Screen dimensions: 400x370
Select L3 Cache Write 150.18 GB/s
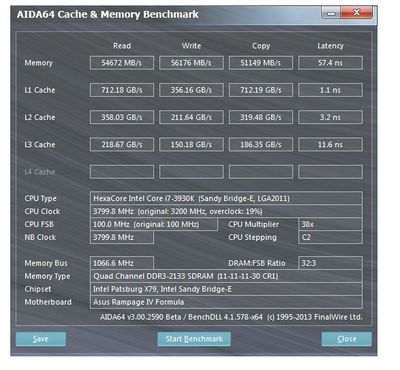click(x=191, y=145)
